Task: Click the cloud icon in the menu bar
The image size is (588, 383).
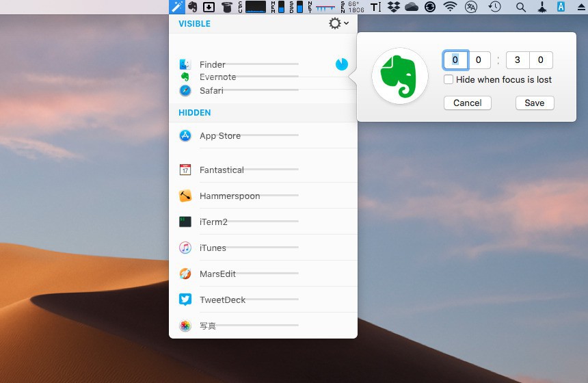Action: (x=412, y=7)
